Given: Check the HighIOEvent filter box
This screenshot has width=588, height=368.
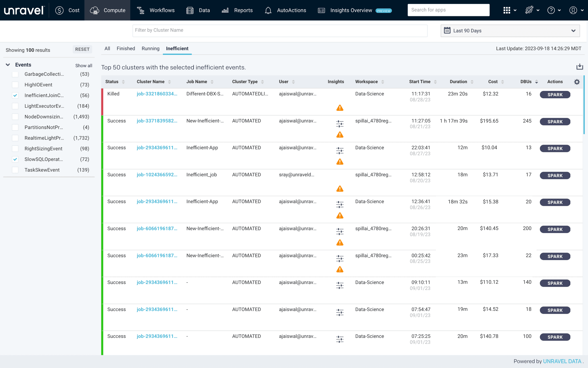Looking at the screenshot, I should pyautogui.click(x=15, y=85).
